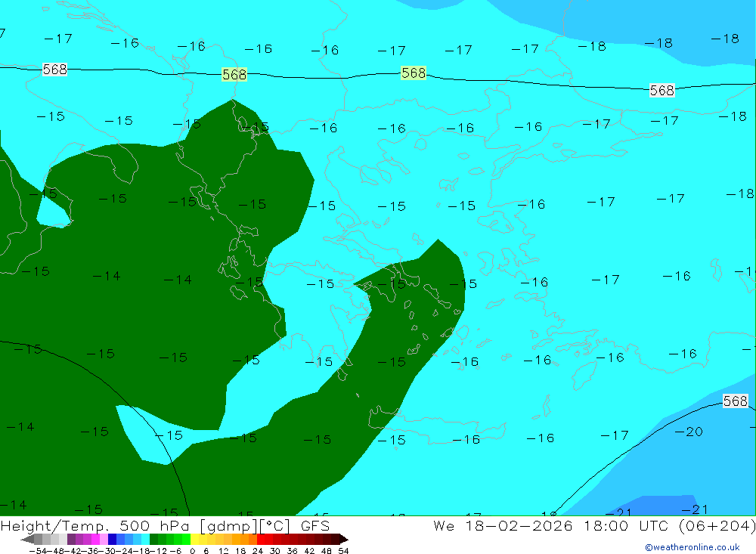756x554 pixels.
Task: Click the map title 'Height/Temp. 500 hPa'
Action: pos(94,525)
